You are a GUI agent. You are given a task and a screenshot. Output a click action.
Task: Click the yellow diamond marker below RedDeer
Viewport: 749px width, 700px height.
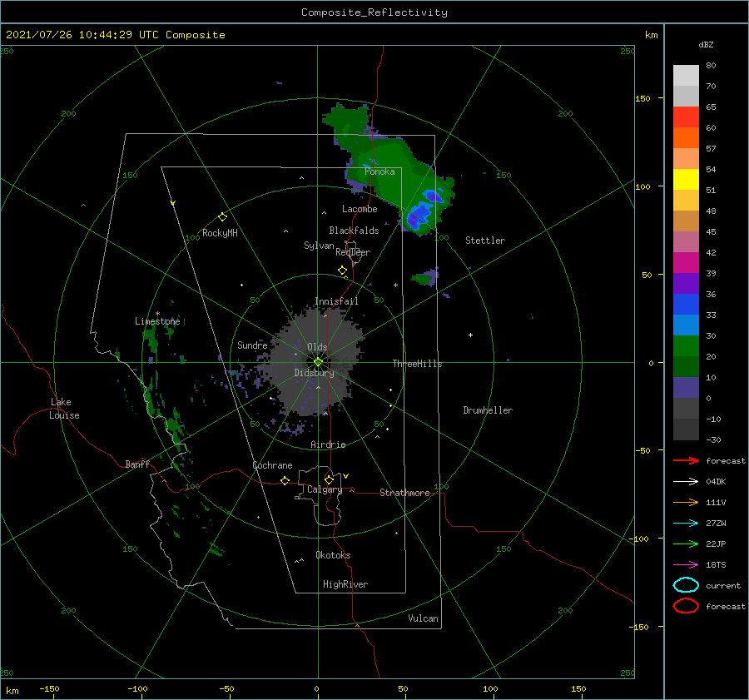click(343, 271)
